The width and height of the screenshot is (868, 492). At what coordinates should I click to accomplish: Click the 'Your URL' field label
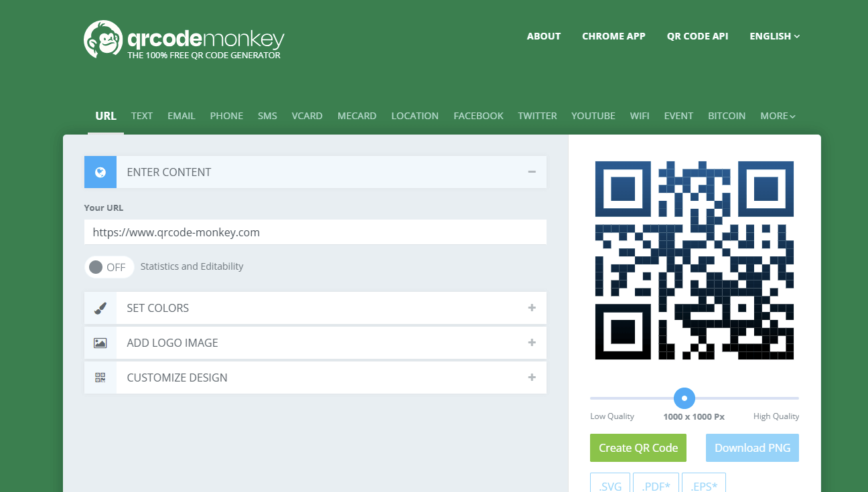coord(104,208)
